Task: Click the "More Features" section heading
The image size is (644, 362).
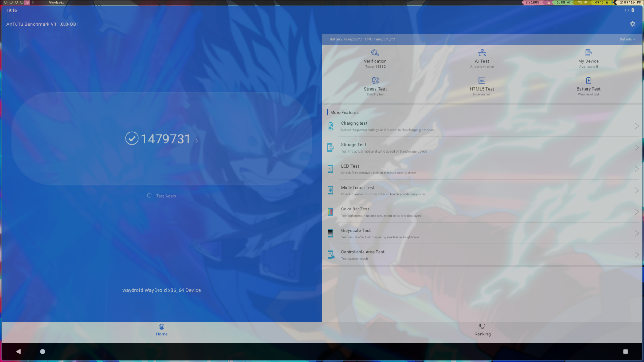Action: click(x=345, y=113)
